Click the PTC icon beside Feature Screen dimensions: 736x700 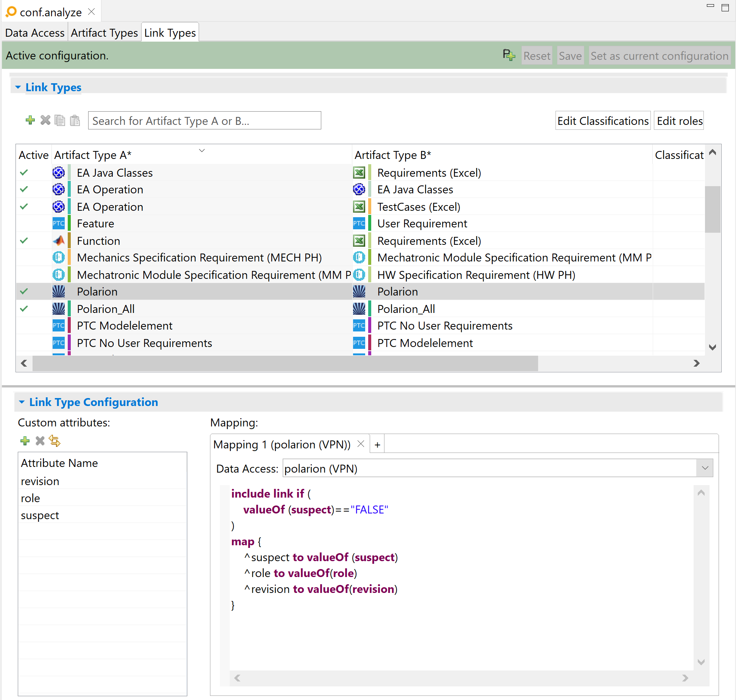[59, 224]
